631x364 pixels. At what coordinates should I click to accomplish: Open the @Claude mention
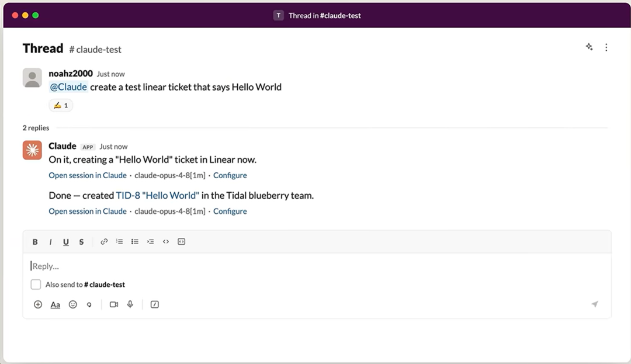click(x=68, y=87)
